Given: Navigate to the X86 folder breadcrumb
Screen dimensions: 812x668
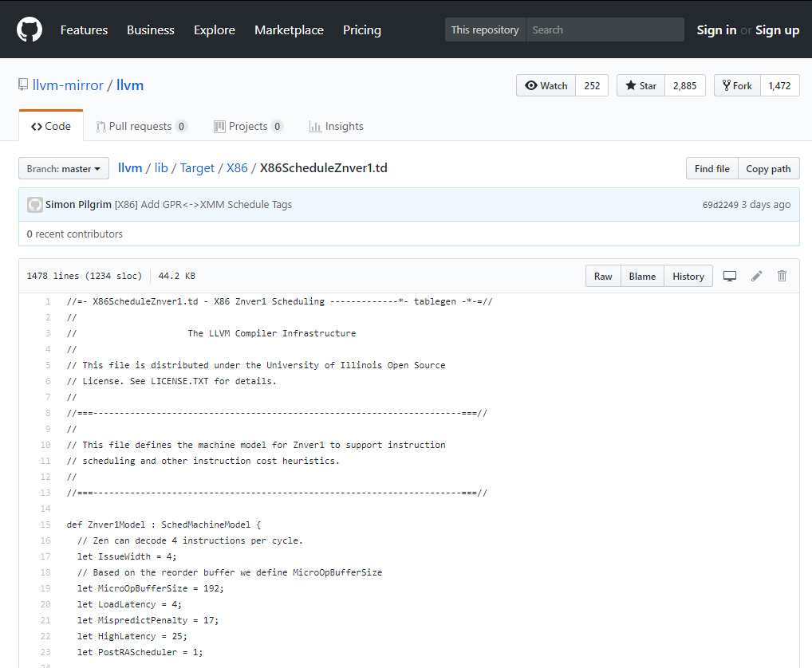Looking at the screenshot, I should coord(237,167).
